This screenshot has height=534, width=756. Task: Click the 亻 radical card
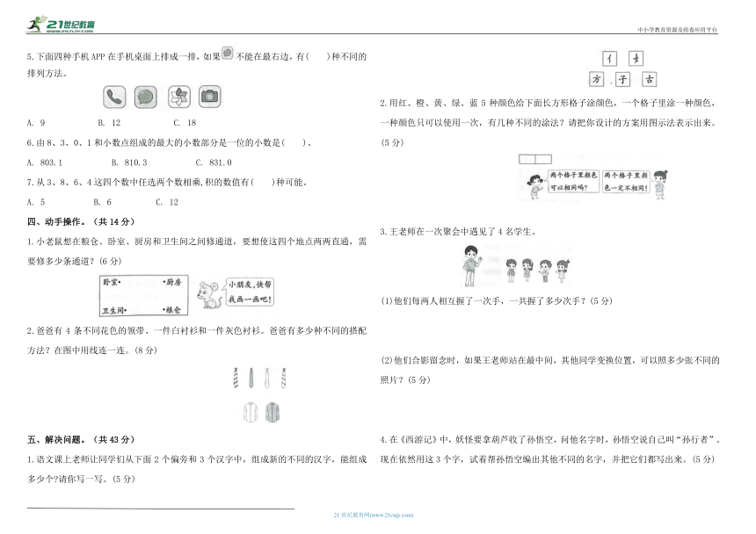pos(610,59)
